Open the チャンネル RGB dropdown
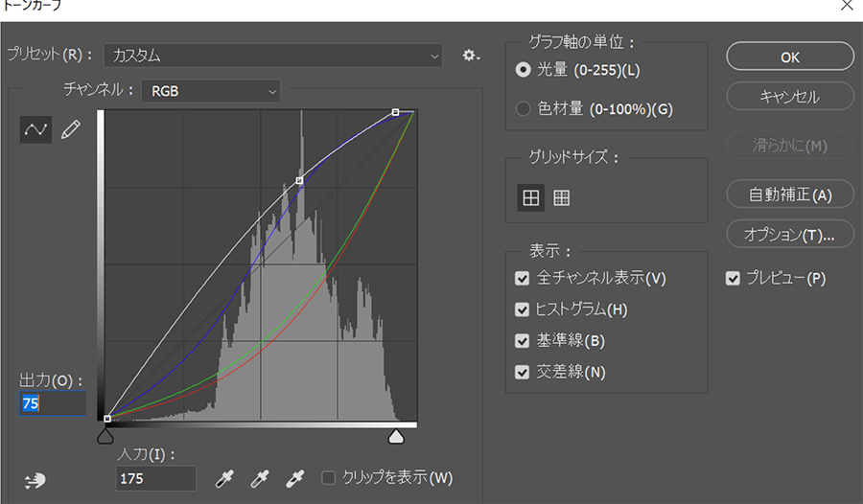This screenshot has width=863, height=504. point(211,91)
